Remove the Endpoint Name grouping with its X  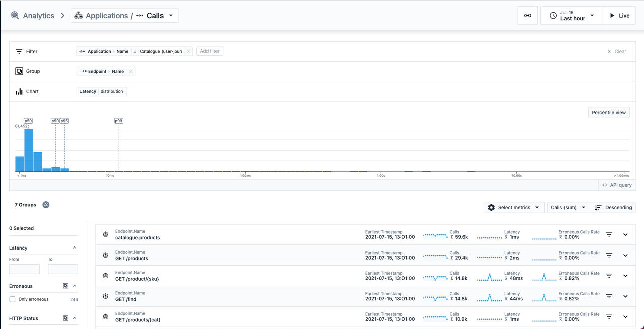[x=131, y=71]
